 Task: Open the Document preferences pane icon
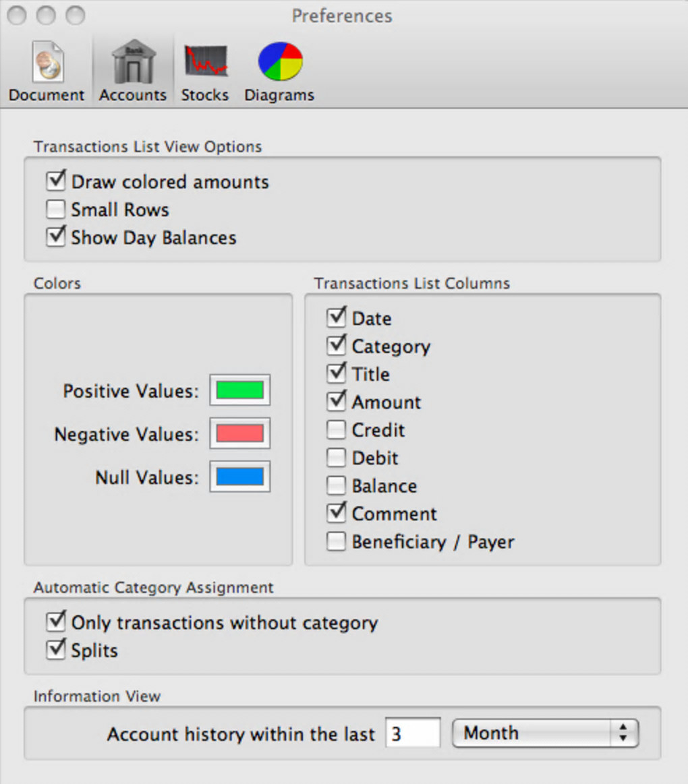pyautogui.click(x=47, y=63)
